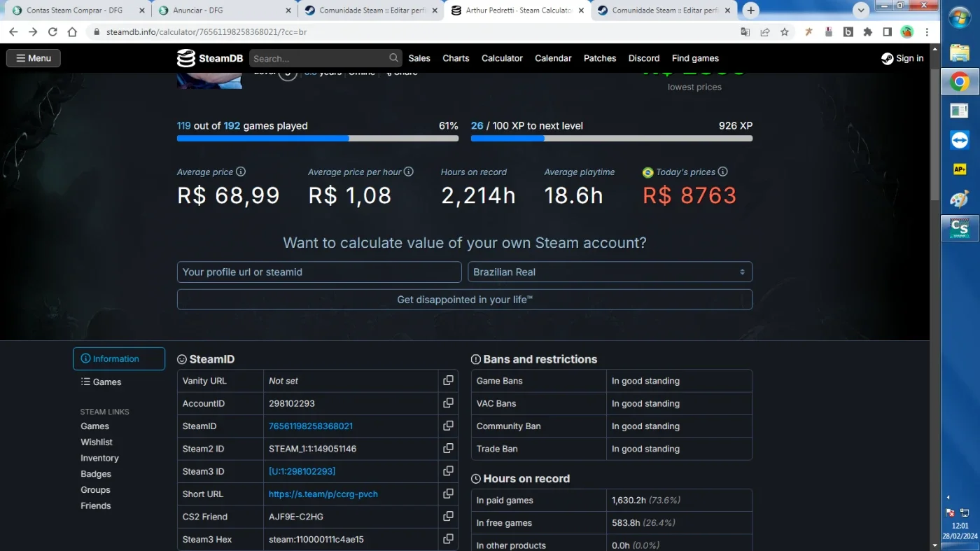Click the info icon beside Today's prices

click(x=722, y=172)
